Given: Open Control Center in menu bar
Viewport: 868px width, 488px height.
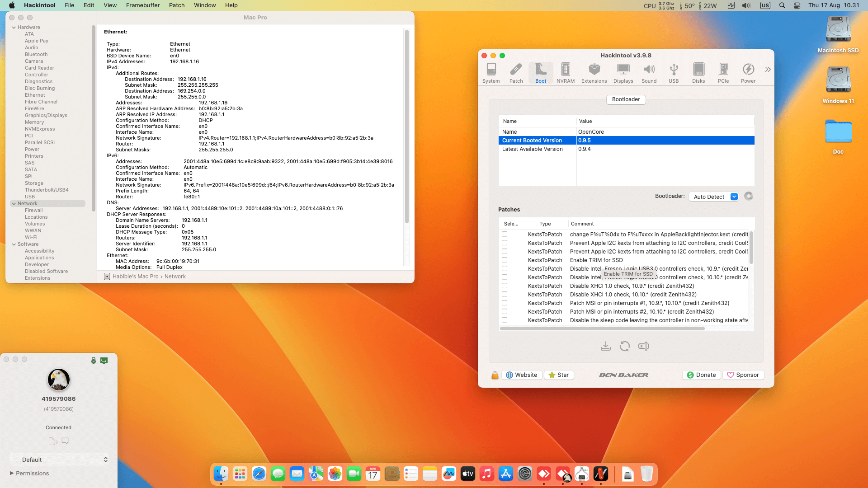Looking at the screenshot, I should coord(797,5).
